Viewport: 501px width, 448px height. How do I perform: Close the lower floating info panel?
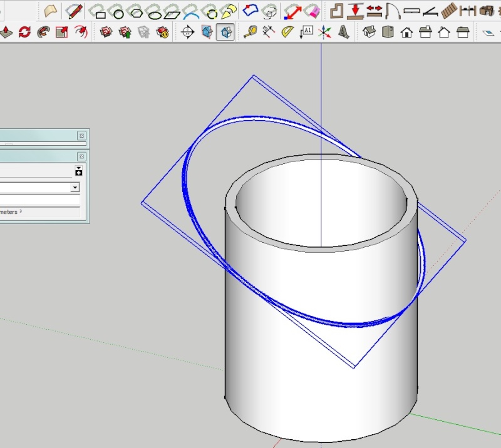(81, 156)
